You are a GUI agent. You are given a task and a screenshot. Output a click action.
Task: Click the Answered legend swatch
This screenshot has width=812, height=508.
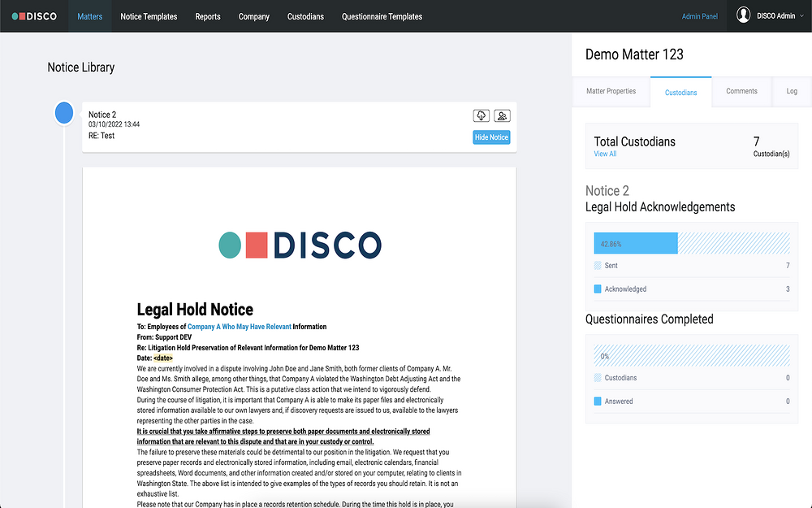tap(598, 402)
